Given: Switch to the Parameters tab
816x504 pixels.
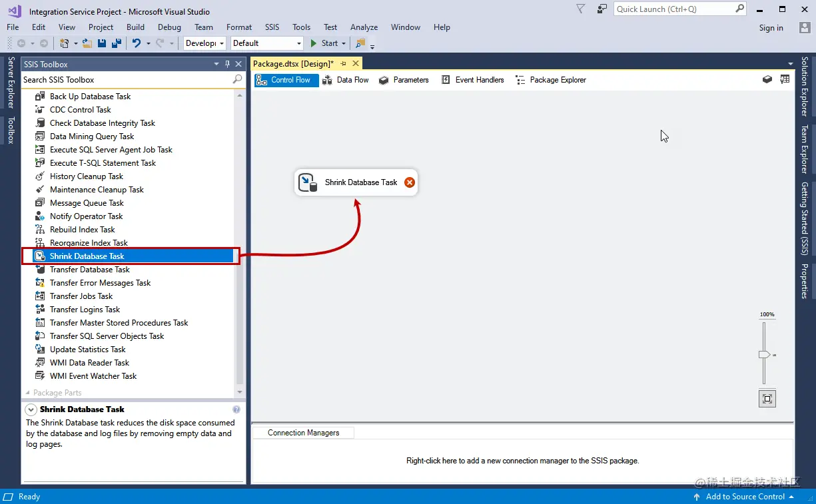Looking at the screenshot, I should 404,80.
